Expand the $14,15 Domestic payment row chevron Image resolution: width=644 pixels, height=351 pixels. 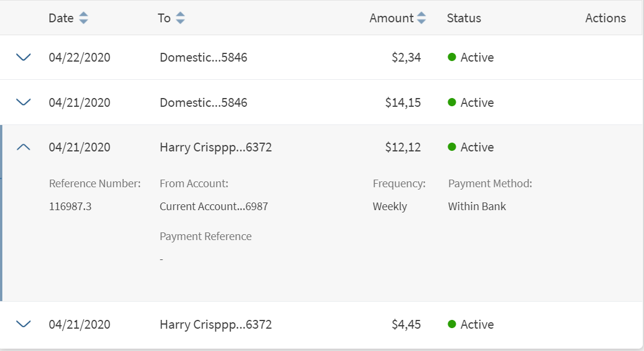(23, 102)
